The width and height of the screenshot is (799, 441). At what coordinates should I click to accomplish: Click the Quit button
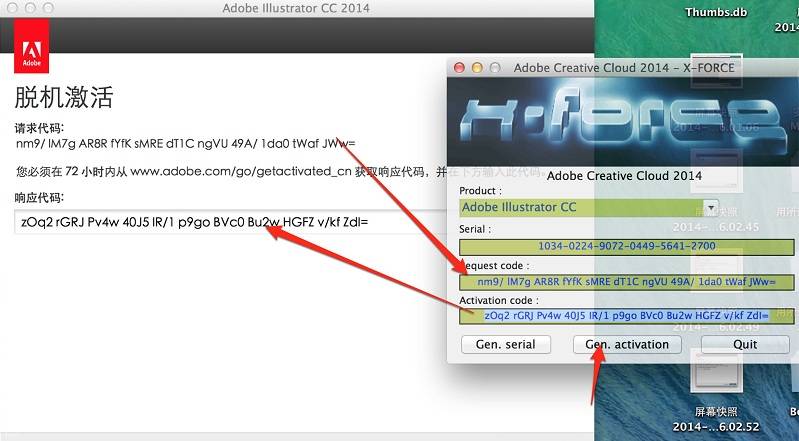(x=744, y=344)
